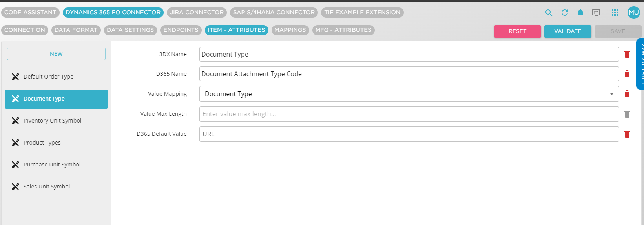This screenshot has height=225, width=644.
Task: Delete the 3DX Name field
Action: [627, 54]
